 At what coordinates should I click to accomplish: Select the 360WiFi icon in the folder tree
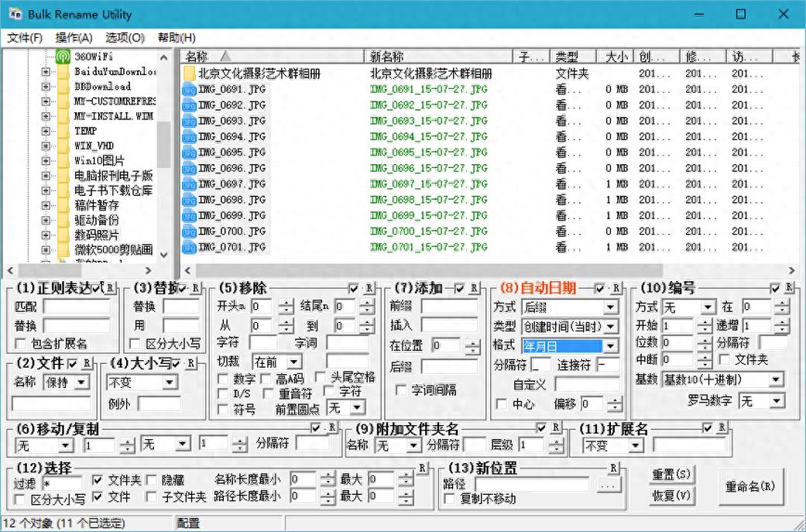point(63,57)
